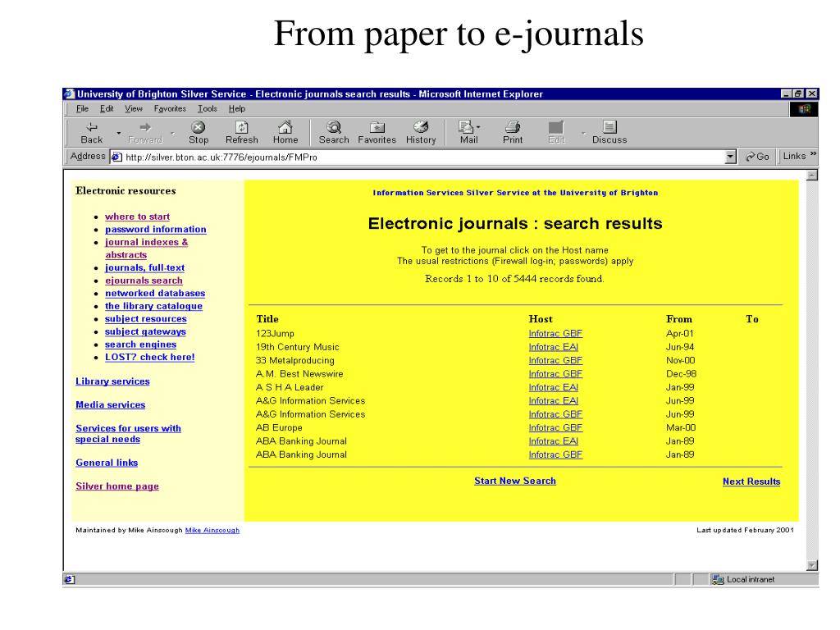Open Infotrac GBF host for AB Europe
This screenshot has width=840, height=630.
[x=555, y=428]
